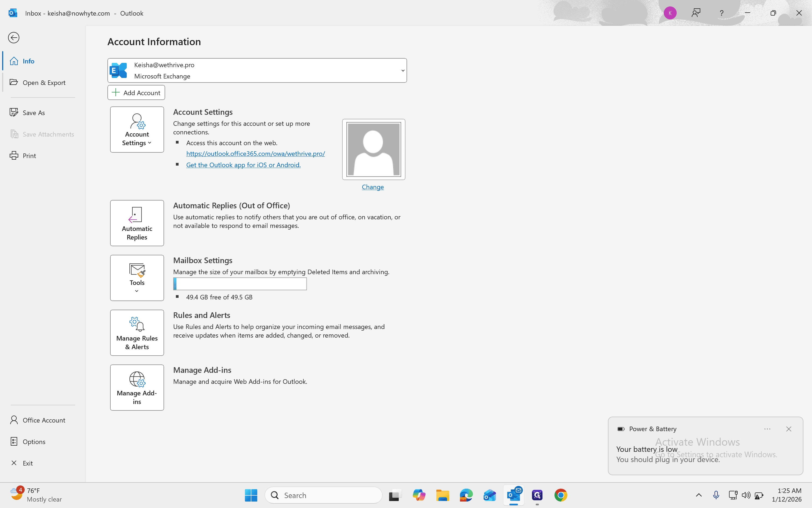The image size is (812, 508).
Task: Click the Task View icon on taskbar
Action: pos(395,495)
